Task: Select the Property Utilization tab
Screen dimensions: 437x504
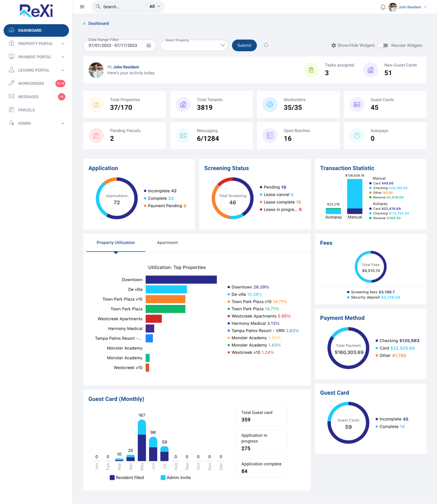Action: pos(116,243)
